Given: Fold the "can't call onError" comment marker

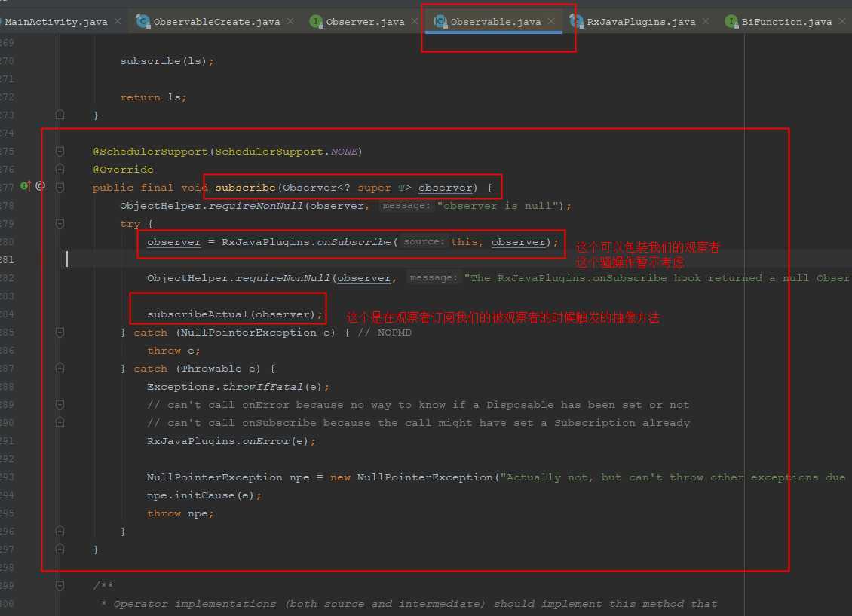Looking at the screenshot, I should tap(60, 405).
